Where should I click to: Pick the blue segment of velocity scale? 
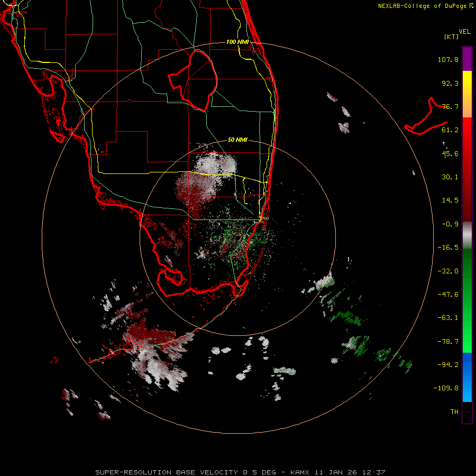(467, 377)
